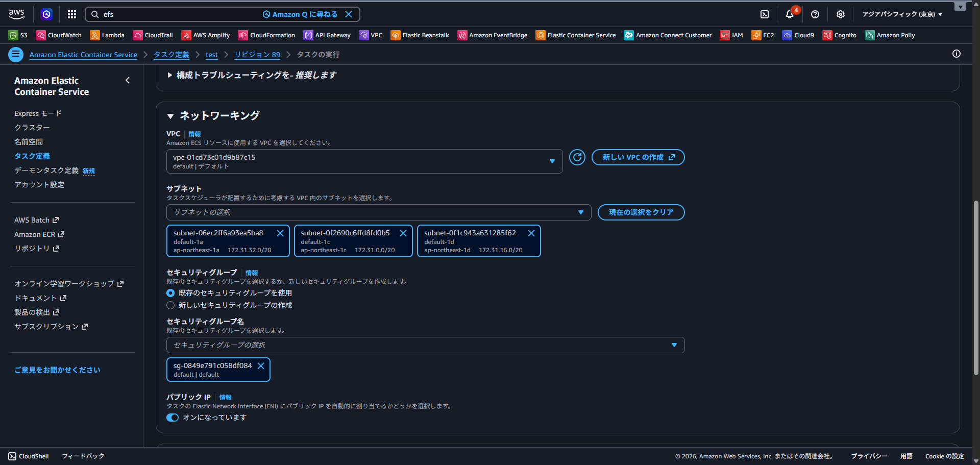
Task: Click 新しい VPC の作成 button
Action: (638, 157)
